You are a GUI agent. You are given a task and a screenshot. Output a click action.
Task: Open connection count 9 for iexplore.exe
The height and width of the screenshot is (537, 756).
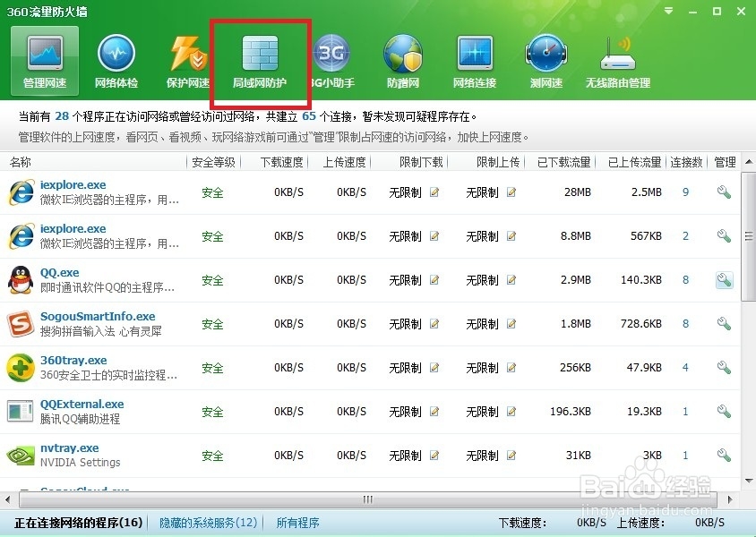point(685,192)
